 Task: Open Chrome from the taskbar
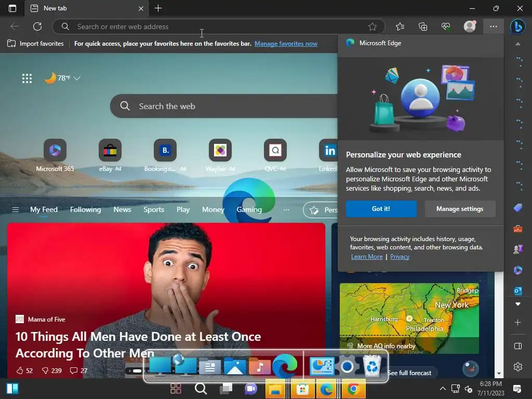pos(353,389)
